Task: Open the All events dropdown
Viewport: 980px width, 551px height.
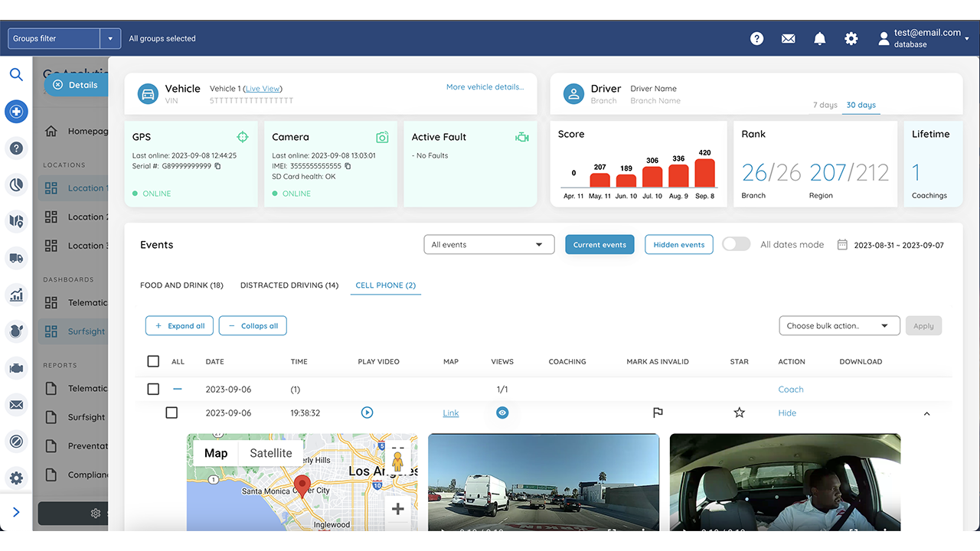Action: [x=488, y=243]
